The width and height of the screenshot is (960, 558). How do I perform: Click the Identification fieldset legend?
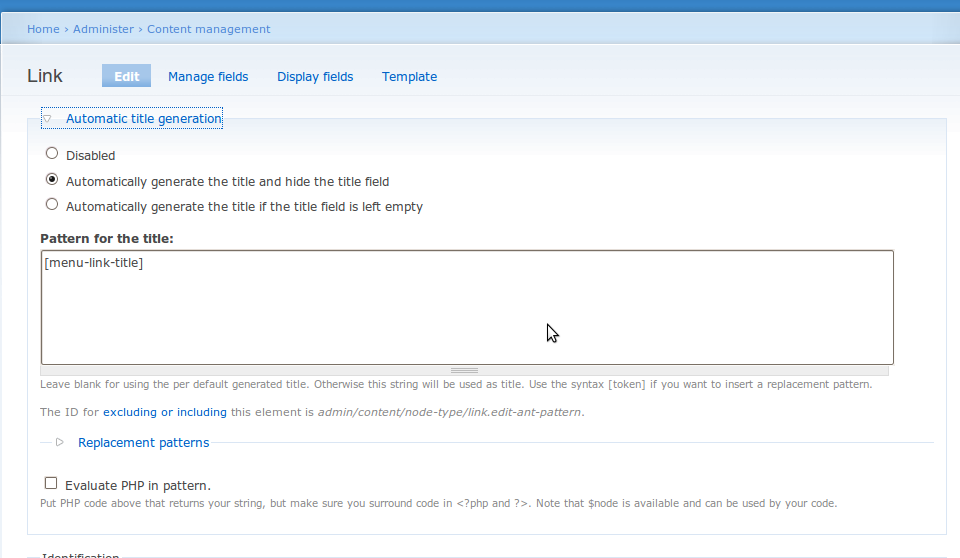coord(80,555)
